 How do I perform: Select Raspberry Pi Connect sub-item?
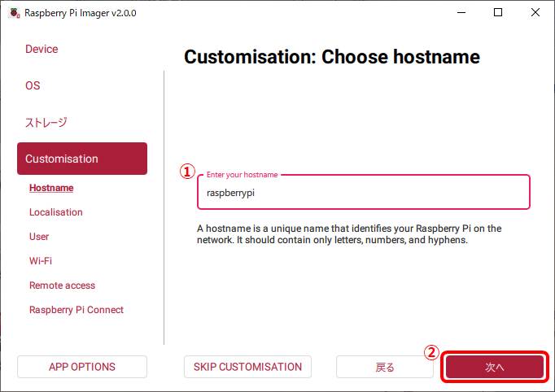pos(76,310)
